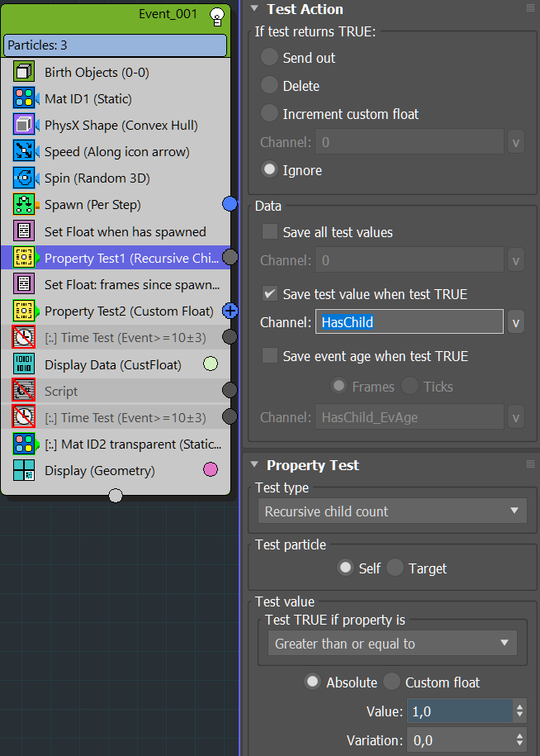Open the Test type dropdown
540x756 pixels.
pyautogui.click(x=391, y=511)
